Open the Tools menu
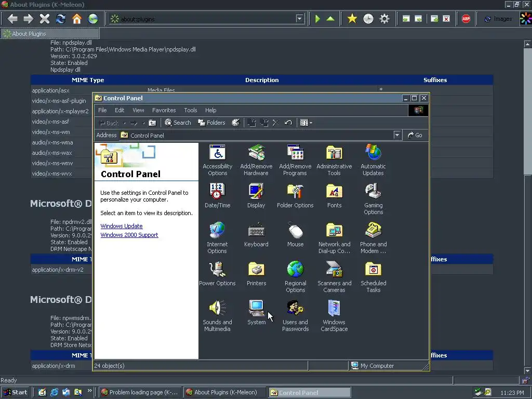532x399 pixels. click(x=190, y=110)
